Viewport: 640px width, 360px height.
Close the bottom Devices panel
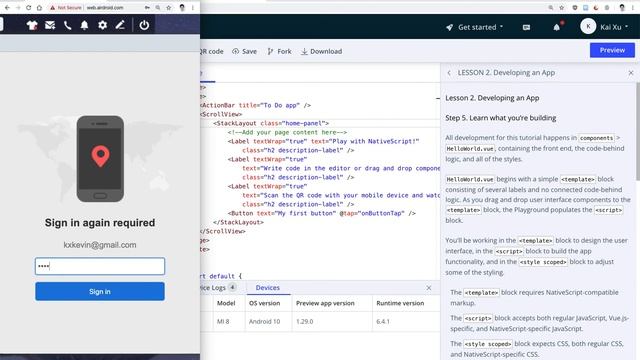[429, 288]
